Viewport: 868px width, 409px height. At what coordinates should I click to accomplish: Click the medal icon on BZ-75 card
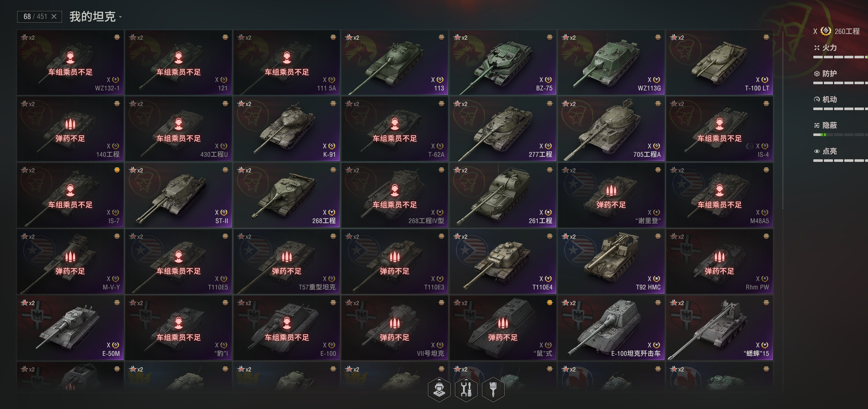tap(550, 37)
